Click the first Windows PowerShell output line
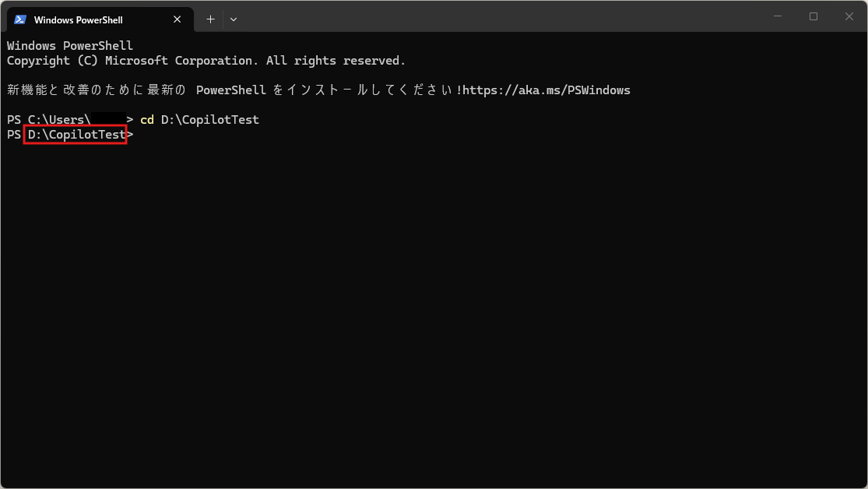868x489 pixels. pos(70,46)
